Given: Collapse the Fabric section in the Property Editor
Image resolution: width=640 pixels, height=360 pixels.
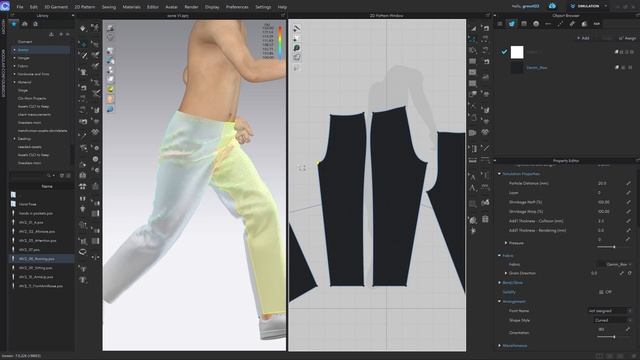Looking at the screenshot, I should tap(499, 256).
